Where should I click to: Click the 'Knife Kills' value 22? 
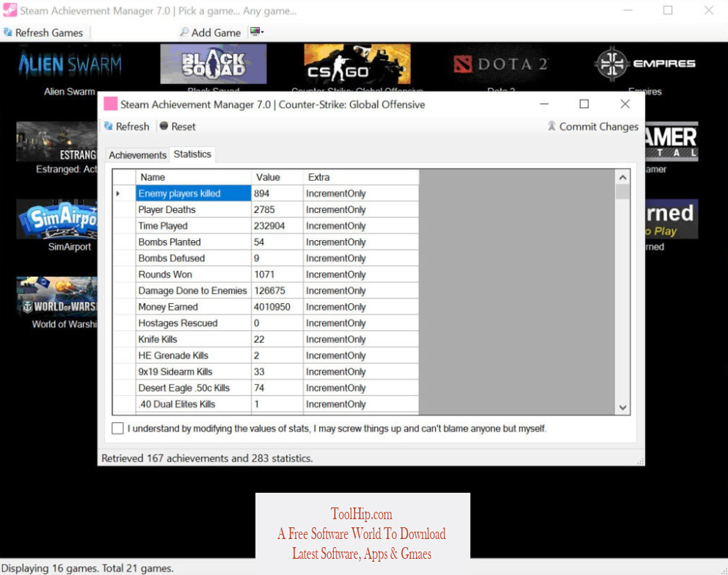277,339
